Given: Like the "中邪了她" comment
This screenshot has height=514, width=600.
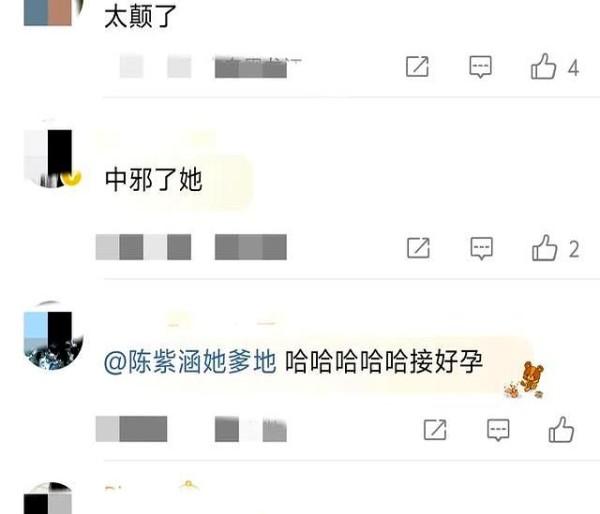Looking at the screenshot, I should click(545, 248).
